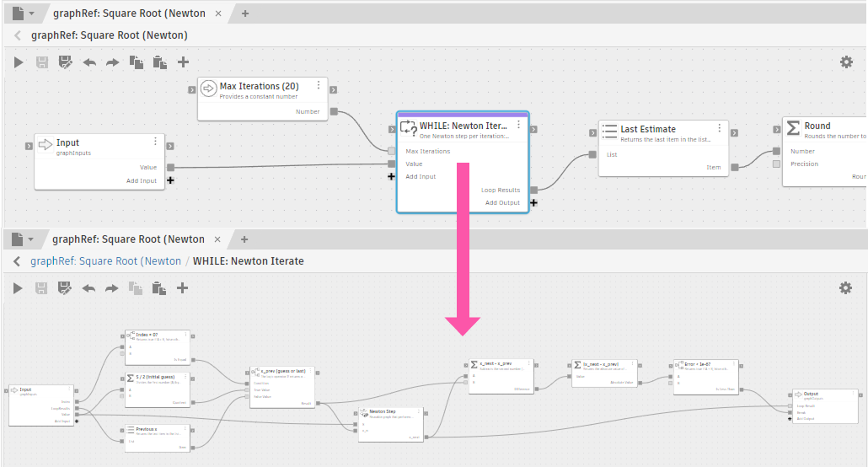The image size is (868, 467).
Task: Click the Precision input port on the Round node
Action: point(777,164)
